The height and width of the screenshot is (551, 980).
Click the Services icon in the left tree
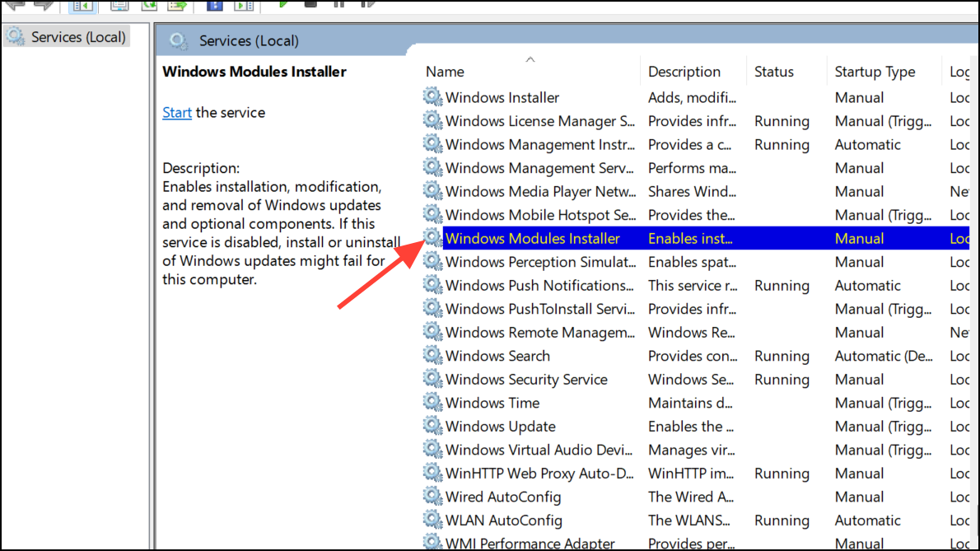click(x=15, y=36)
